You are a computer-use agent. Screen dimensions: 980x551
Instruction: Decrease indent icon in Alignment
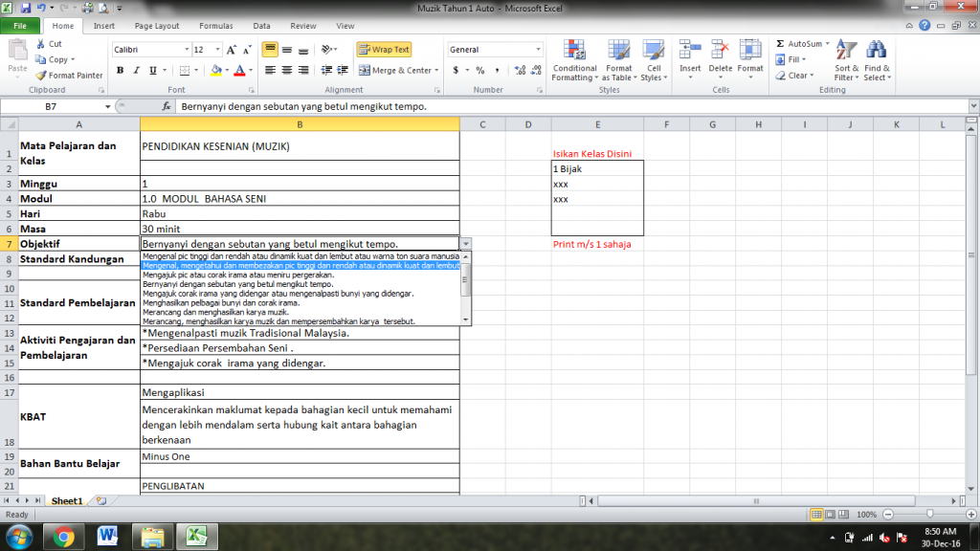[326, 71]
